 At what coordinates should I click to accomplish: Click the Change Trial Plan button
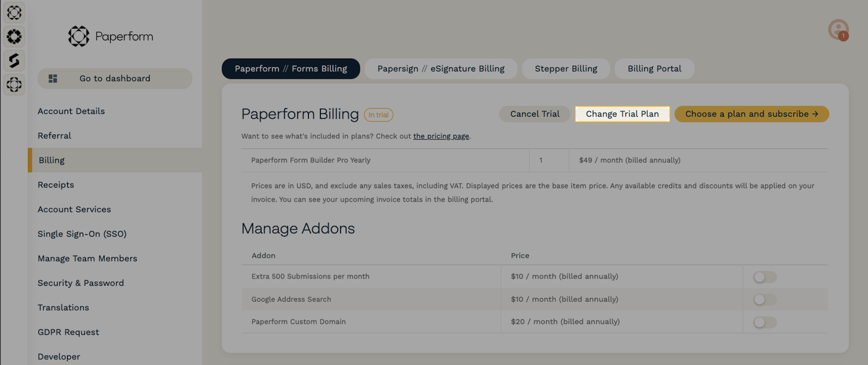coord(622,114)
